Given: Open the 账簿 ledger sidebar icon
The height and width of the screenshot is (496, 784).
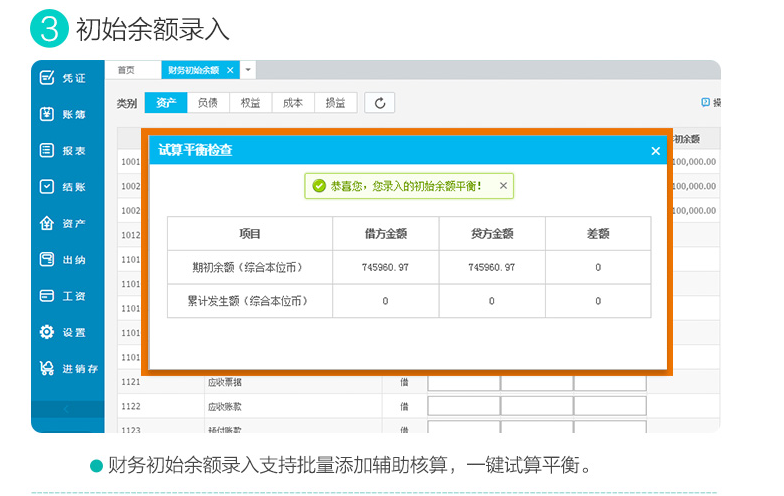Looking at the screenshot, I should (x=47, y=114).
